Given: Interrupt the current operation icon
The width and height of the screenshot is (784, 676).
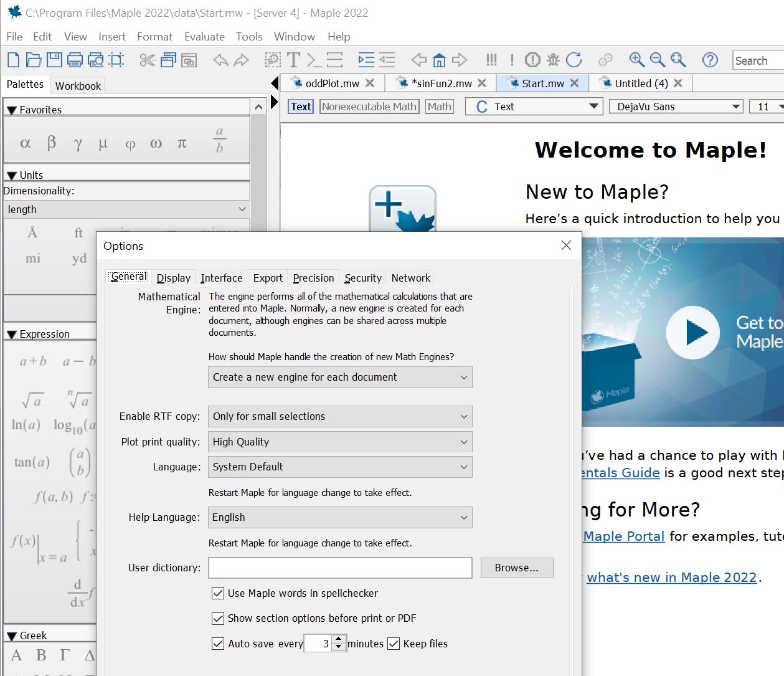Looking at the screenshot, I should (532, 60).
